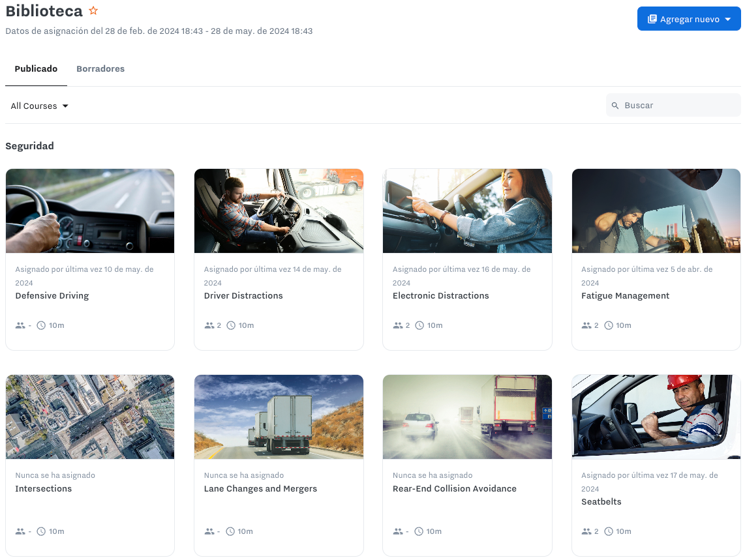745x560 pixels.
Task: Select the Rear-End Collision Avoidance title
Action: point(455,488)
